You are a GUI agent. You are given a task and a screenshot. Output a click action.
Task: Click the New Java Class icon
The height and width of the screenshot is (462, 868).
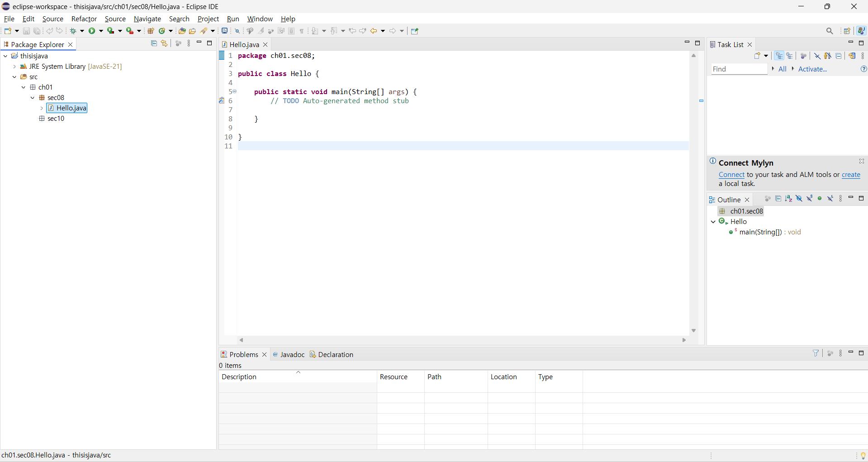coord(162,31)
